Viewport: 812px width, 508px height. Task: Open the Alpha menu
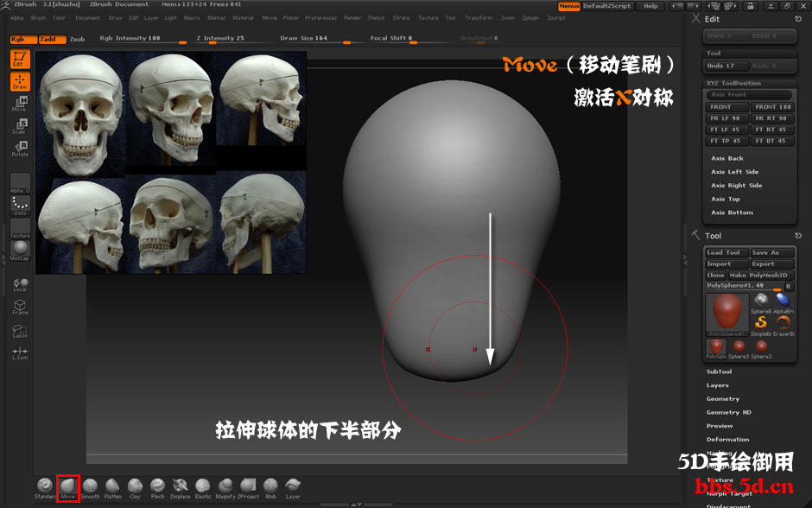(16, 18)
